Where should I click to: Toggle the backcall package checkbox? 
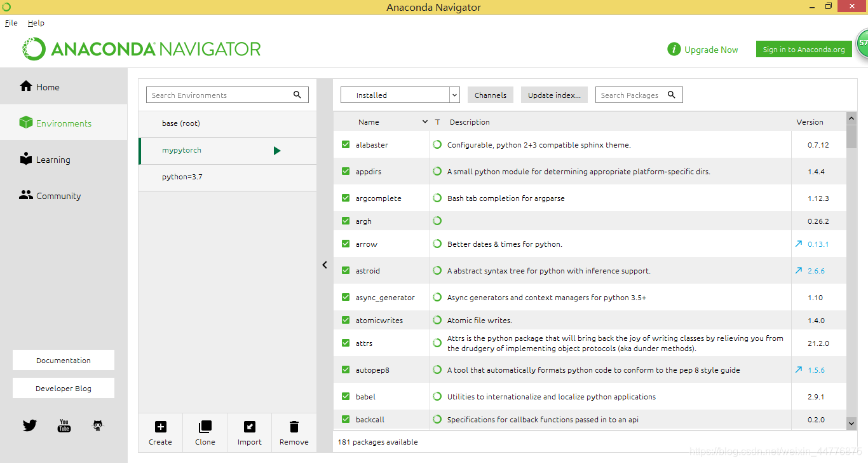(x=346, y=419)
